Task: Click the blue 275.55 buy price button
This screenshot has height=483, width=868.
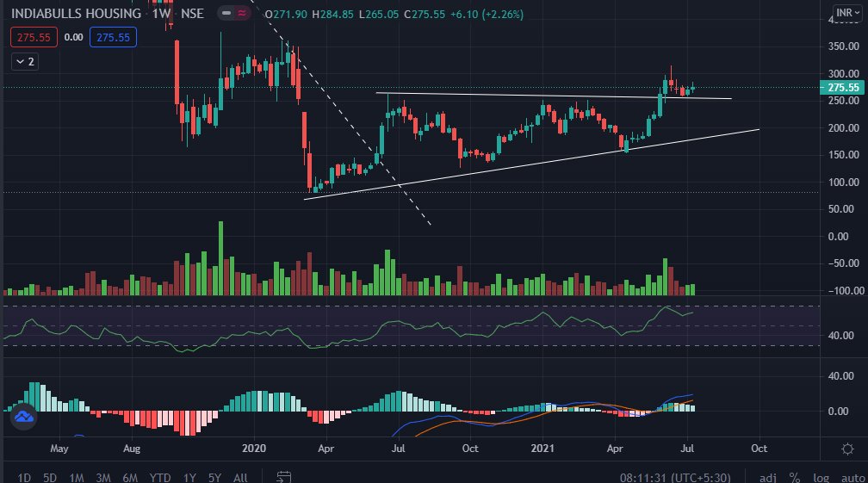Action: pos(113,38)
